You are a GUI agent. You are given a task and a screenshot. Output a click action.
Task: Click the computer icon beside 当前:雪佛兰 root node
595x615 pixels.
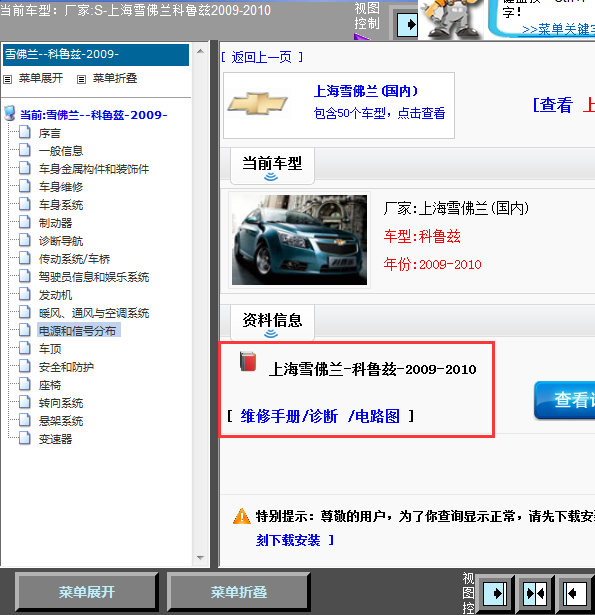pos(10,113)
